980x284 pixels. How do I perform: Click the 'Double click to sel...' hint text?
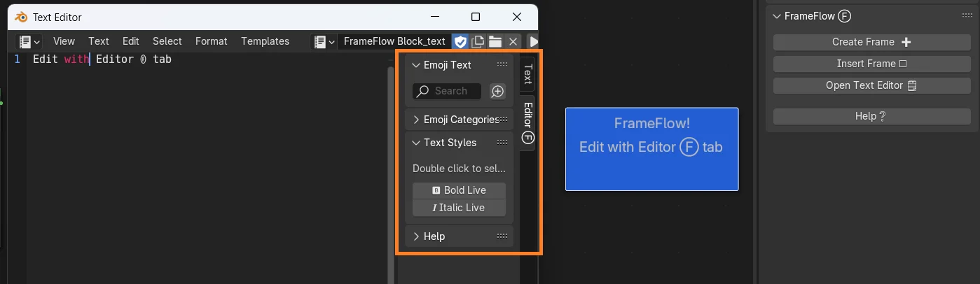(x=459, y=169)
